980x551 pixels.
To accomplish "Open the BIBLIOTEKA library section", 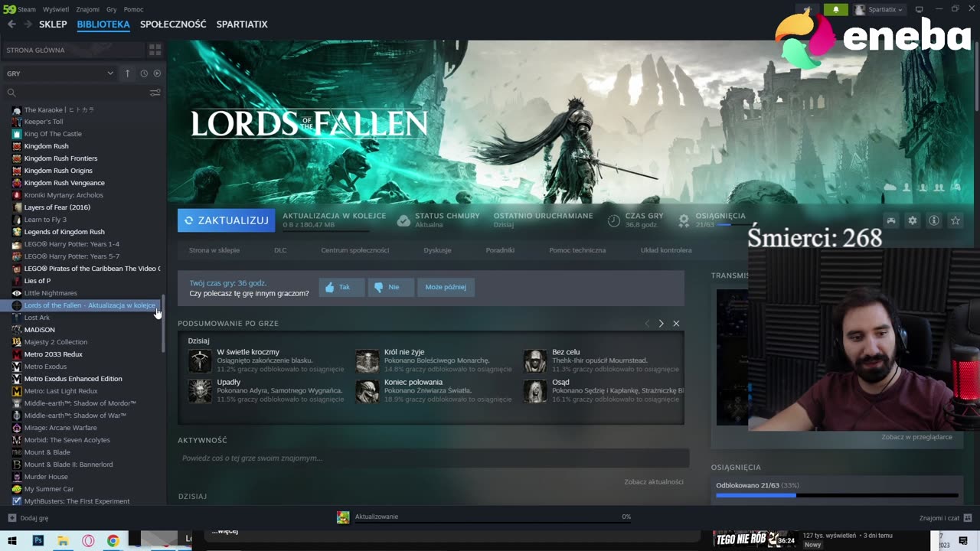I will coord(103,24).
